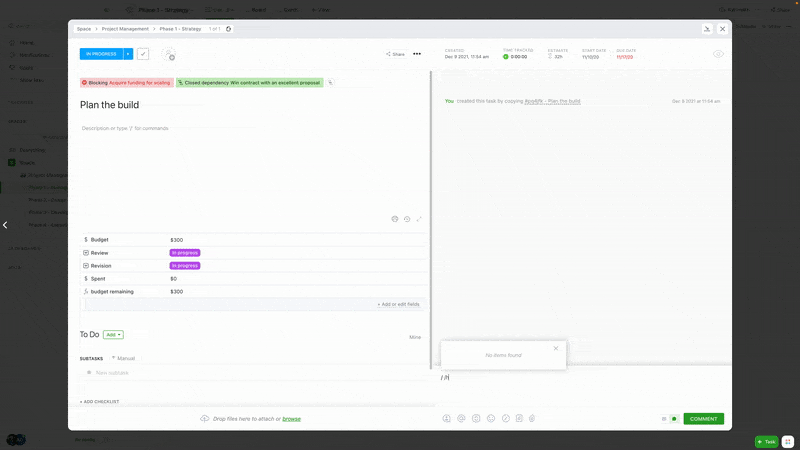Image resolution: width=800 pixels, height=450 pixels.
Task: Open the Blocking Acquire funding for scaling tag
Action: (127, 83)
